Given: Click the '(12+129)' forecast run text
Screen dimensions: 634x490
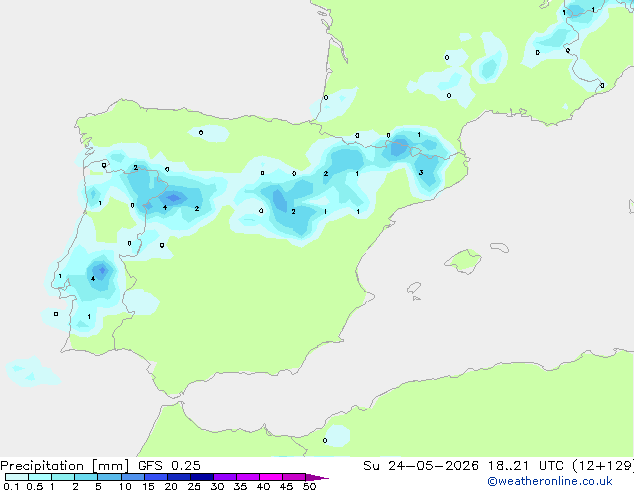Looking at the screenshot, I should pos(602,466).
